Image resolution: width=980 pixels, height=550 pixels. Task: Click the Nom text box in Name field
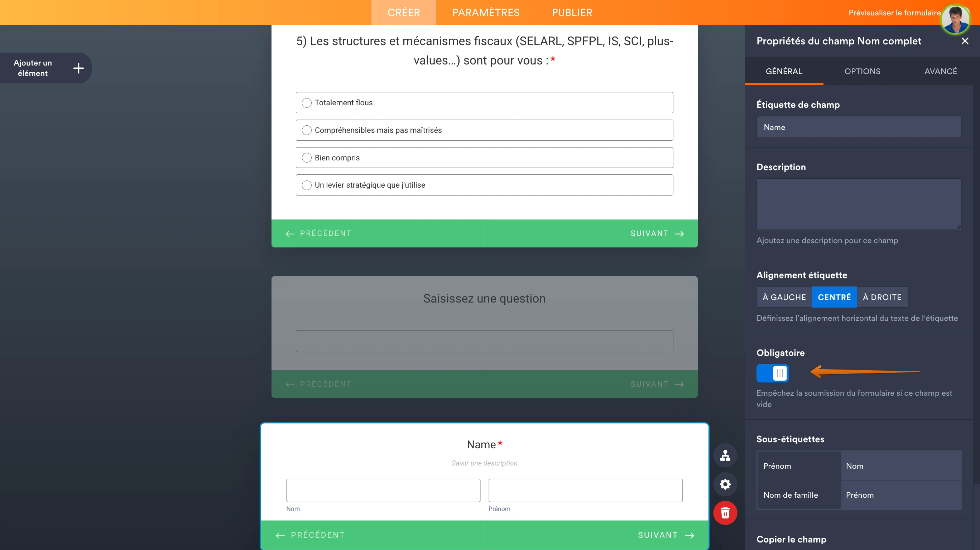click(383, 490)
